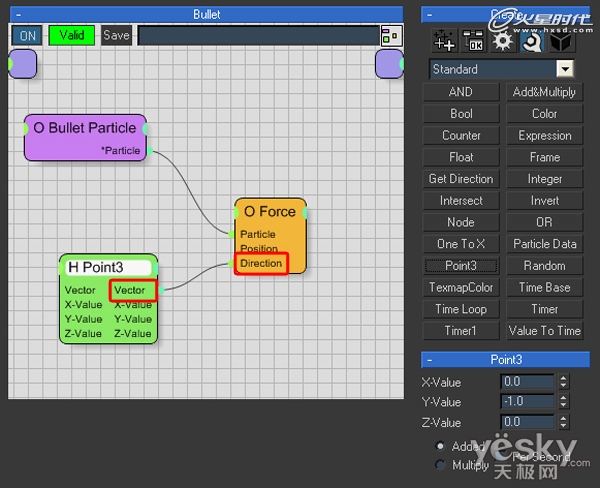Click the Point3 button in helper list
Image resolution: width=600 pixels, height=488 pixels.
point(461,266)
